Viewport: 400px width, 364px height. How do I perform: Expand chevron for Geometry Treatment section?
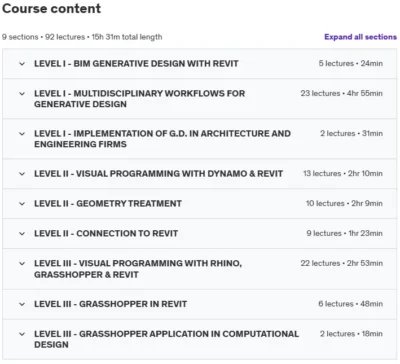tap(22, 204)
